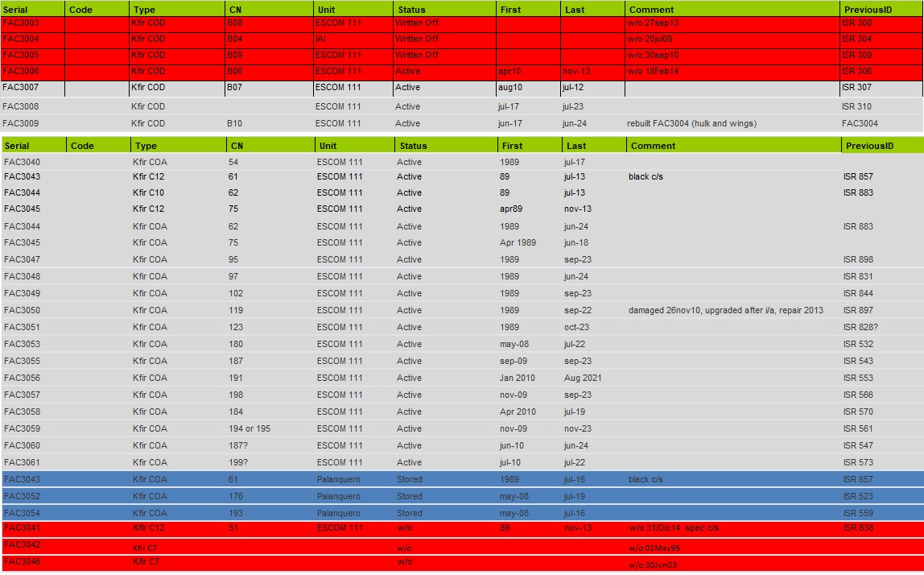This screenshot has width=924, height=575.
Task: Select previous ID ISR 559
Action: (x=858, y=514)
